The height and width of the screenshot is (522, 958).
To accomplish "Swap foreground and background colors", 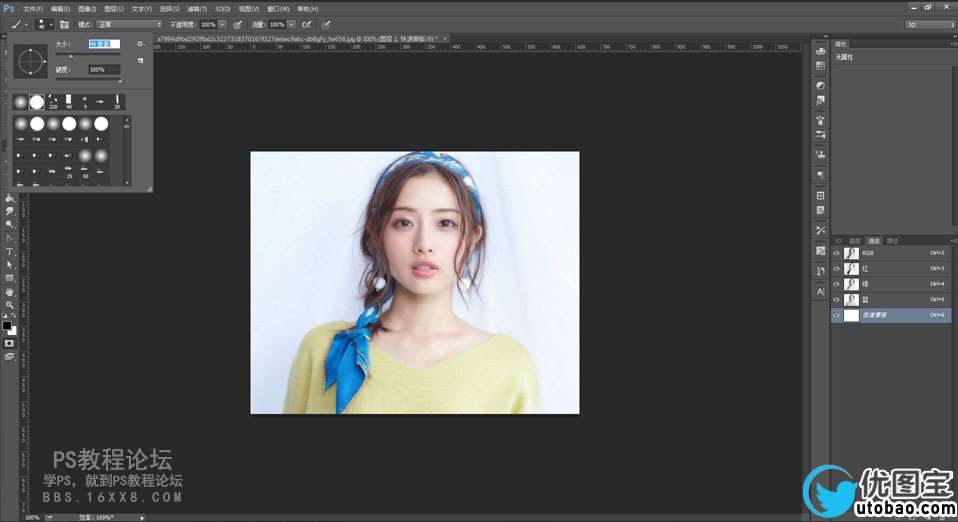I will (x=14, y=316).
